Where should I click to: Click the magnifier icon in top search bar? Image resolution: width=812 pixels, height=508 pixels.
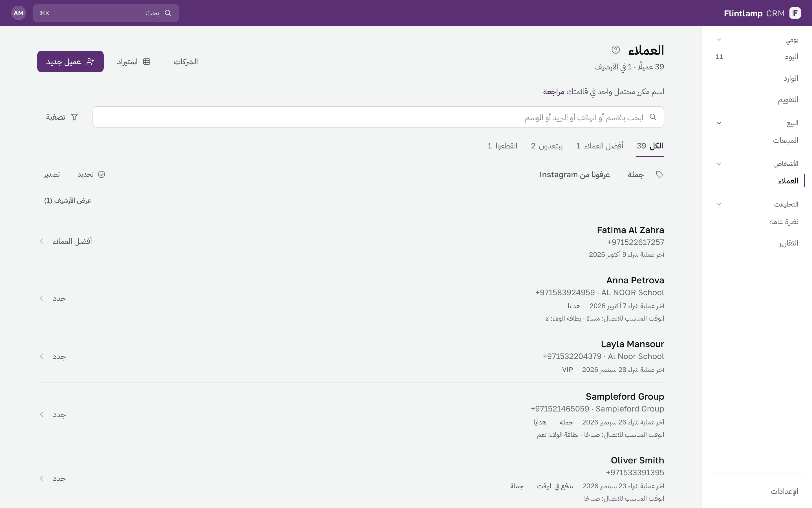[168, 13]
